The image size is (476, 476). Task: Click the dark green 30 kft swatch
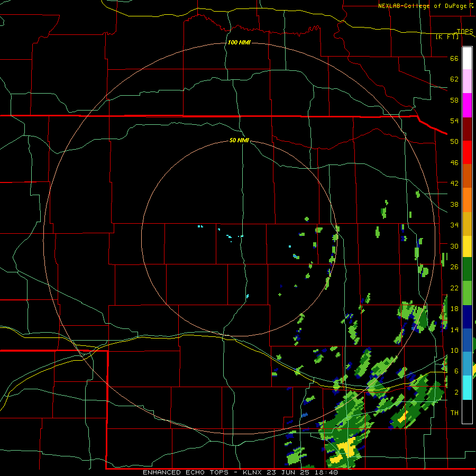point(467,269)
